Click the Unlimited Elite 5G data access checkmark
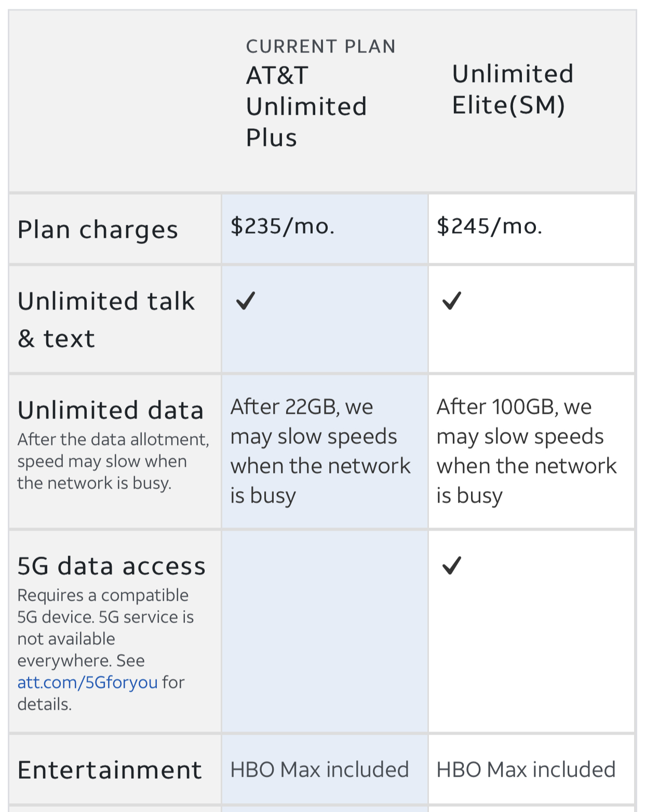 click(452, 565)
